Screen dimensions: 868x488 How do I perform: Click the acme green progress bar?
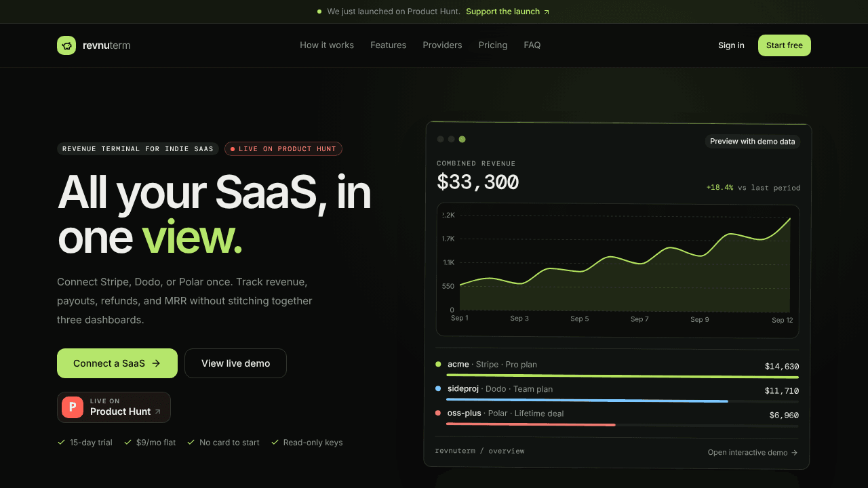point(623,376)
